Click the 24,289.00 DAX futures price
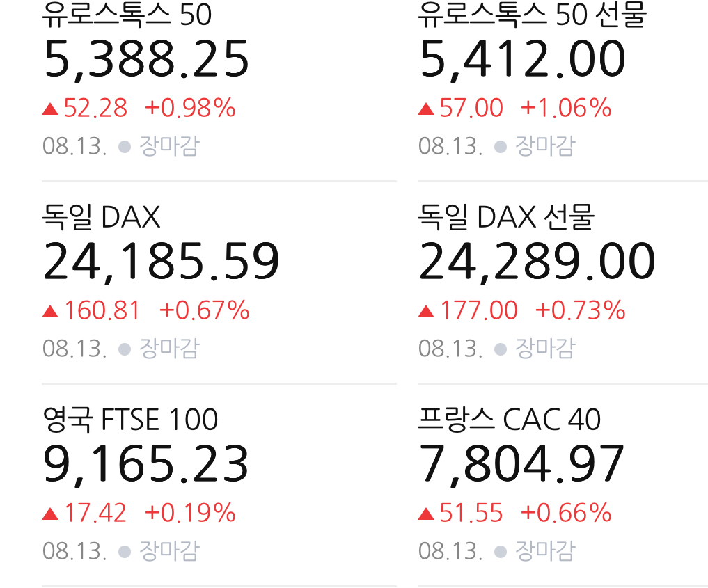 (537, 262)
